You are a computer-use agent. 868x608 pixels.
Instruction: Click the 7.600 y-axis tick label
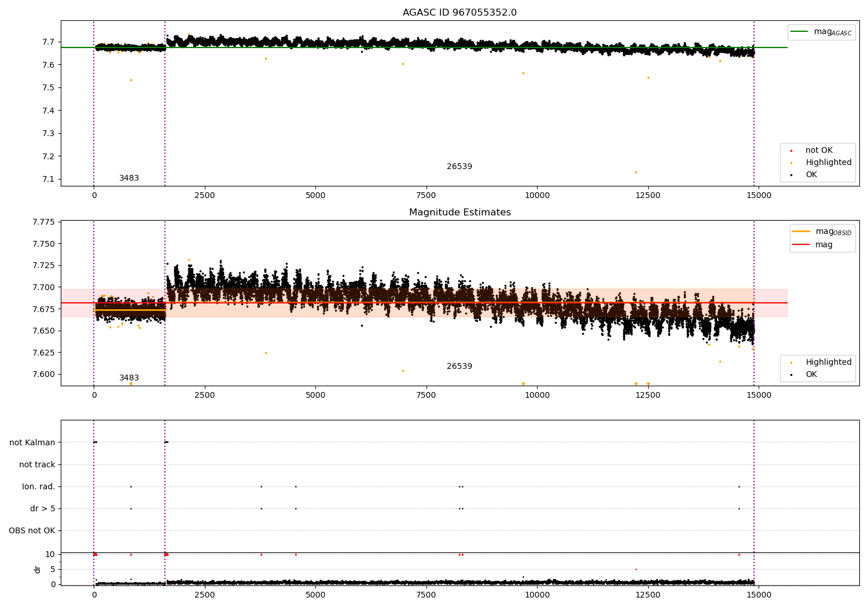tap(43, 375)
